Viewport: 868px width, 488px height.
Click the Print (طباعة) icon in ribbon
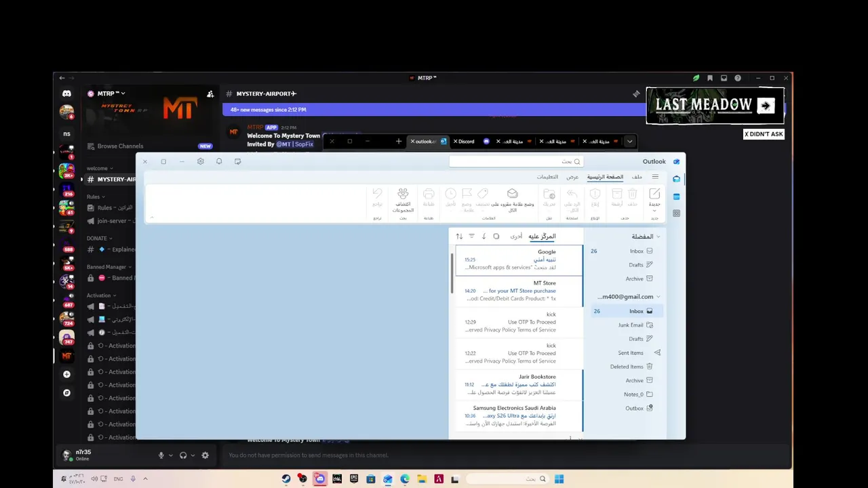[429, 195]
